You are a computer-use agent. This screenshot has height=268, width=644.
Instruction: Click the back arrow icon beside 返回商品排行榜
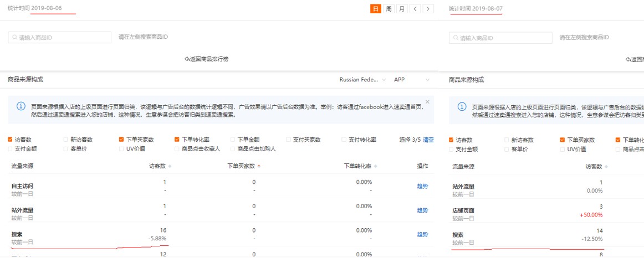pyautogui.click(x=187, y=59)
